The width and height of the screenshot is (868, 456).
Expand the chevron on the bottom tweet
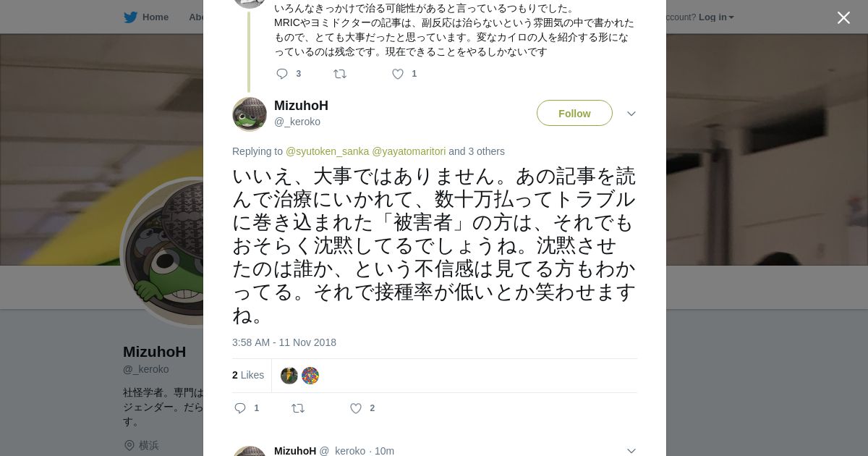(631, 450)
